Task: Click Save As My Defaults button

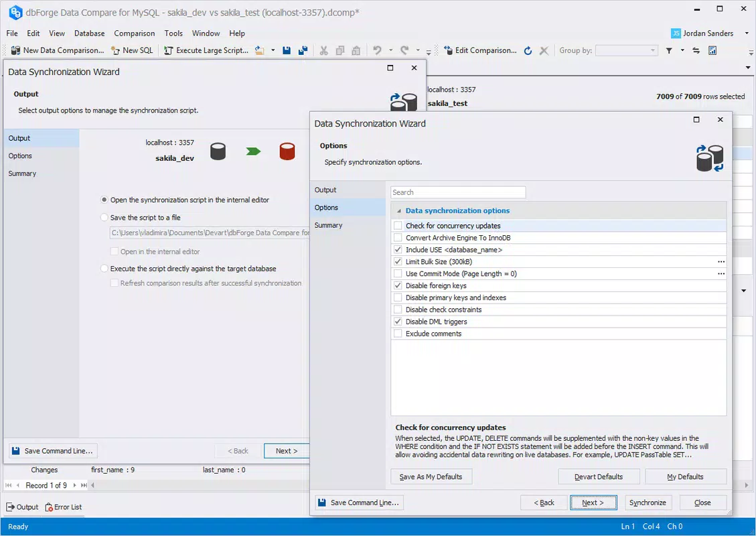Action: (x=431, y=476)
